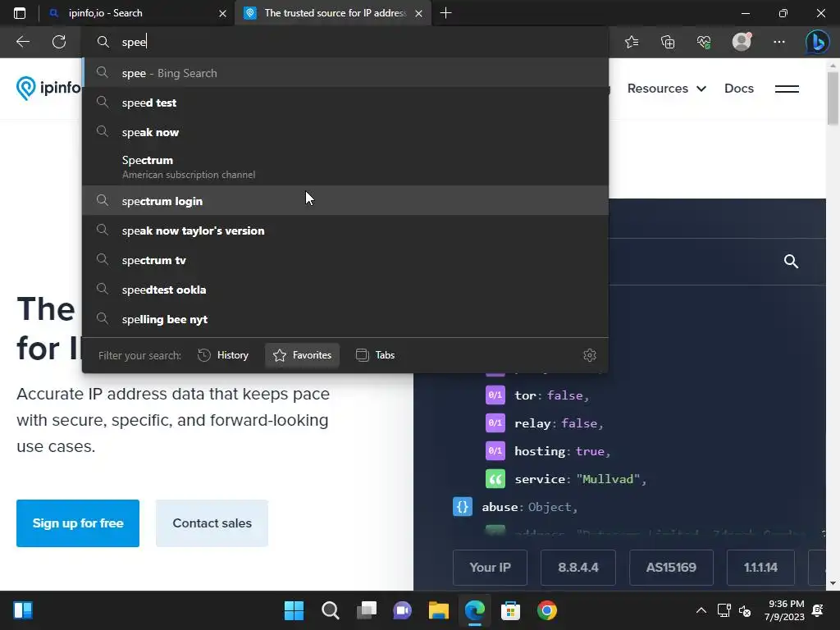Screen dimensions: 840x630
Task: Open Browser essentials heart icon
Action: coord(704,42)
